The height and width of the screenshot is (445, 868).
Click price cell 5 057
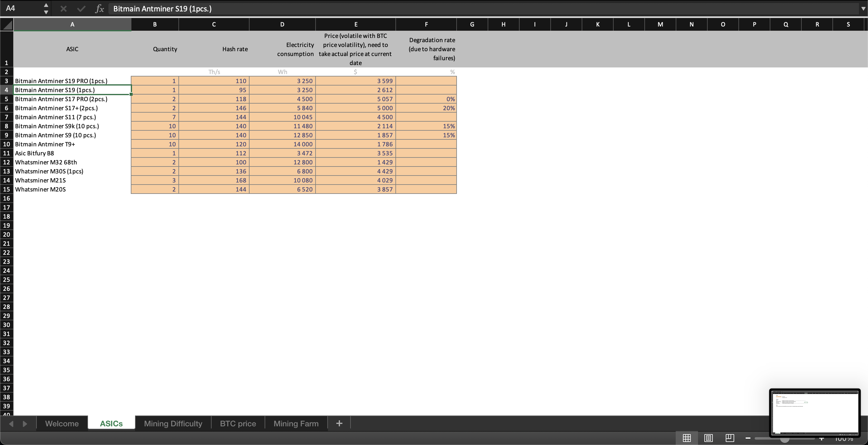356,99
